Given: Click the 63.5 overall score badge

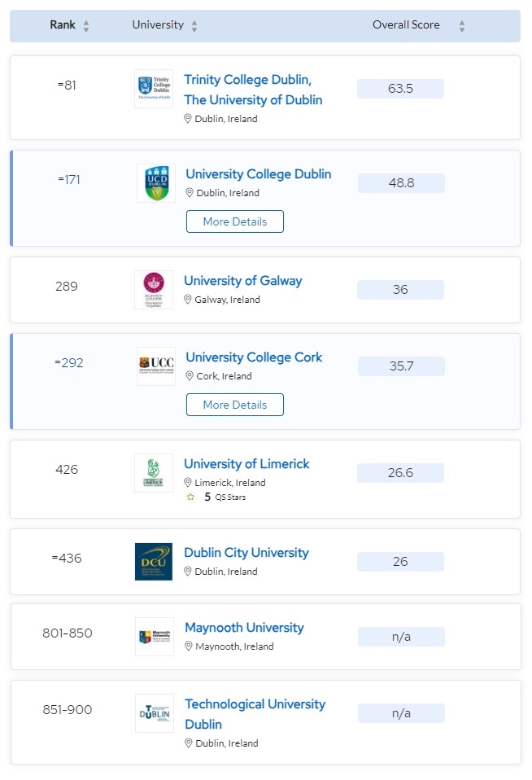Looking at the screenshot, I should [x=399, y=89].
